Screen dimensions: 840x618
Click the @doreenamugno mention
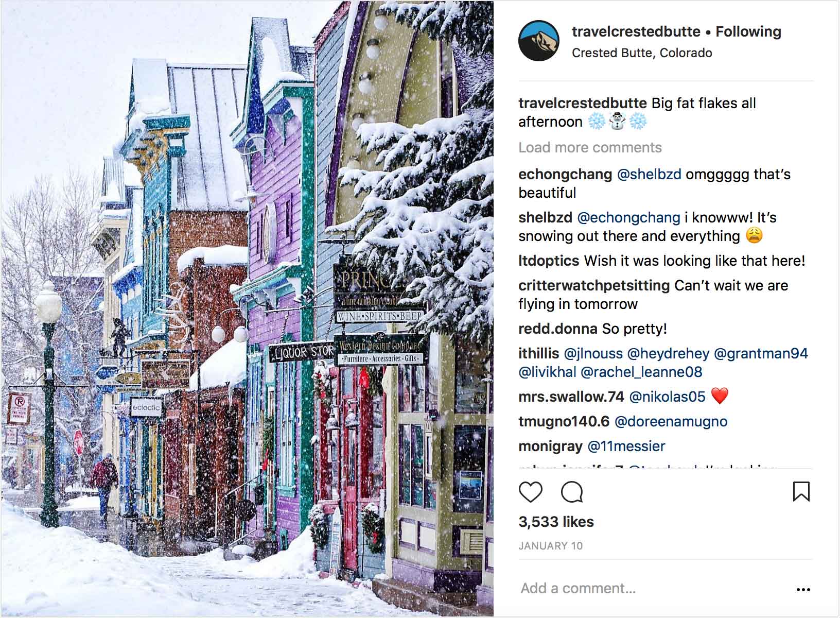click(x=671, y=421)
